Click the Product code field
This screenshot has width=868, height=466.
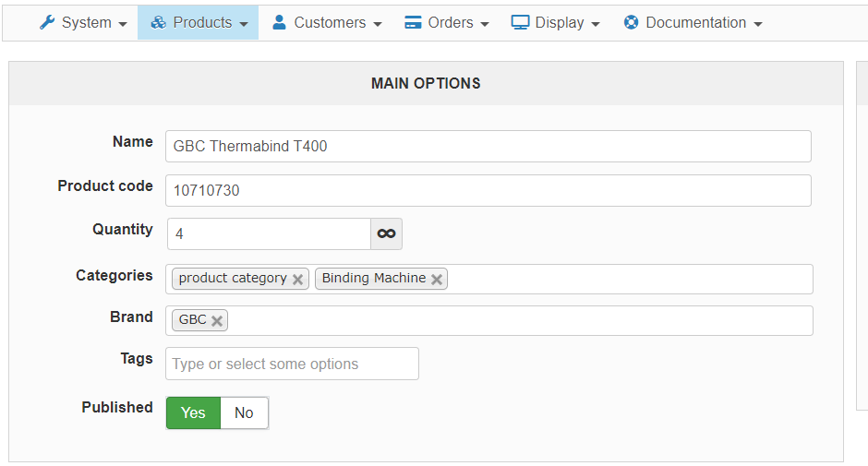point(488,190)
